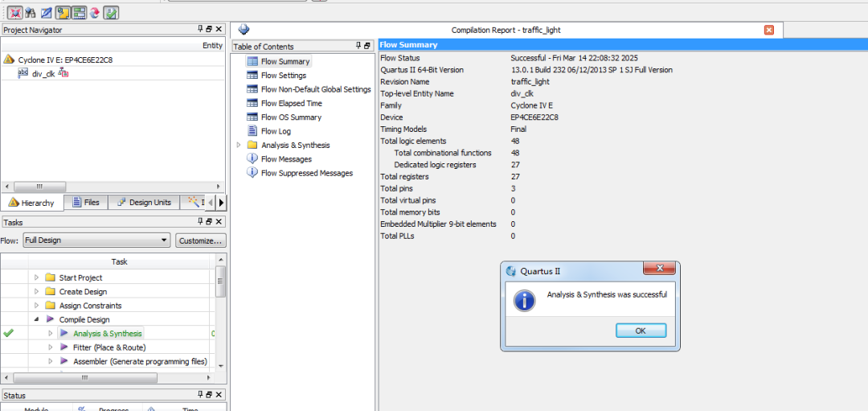Click the hierarchy top-level icon after div_clk

click(63, 73)
